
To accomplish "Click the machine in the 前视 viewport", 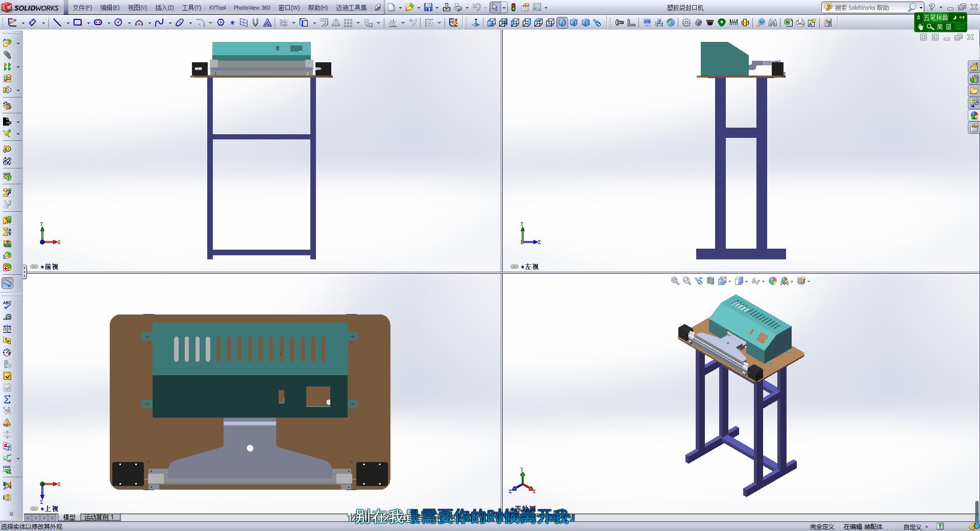I will 261,150.
